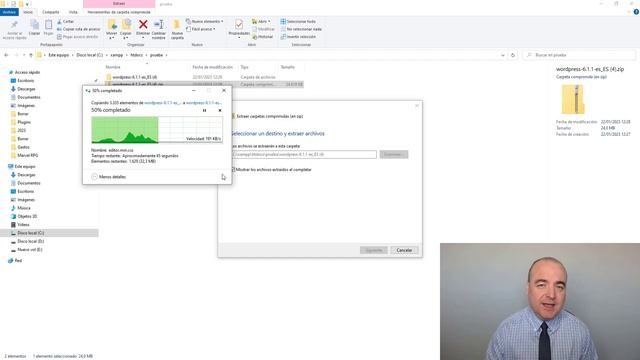
Task: Select the wordpress-6.1.1-es_ES (4) folder row
Action: coord(204,77)
